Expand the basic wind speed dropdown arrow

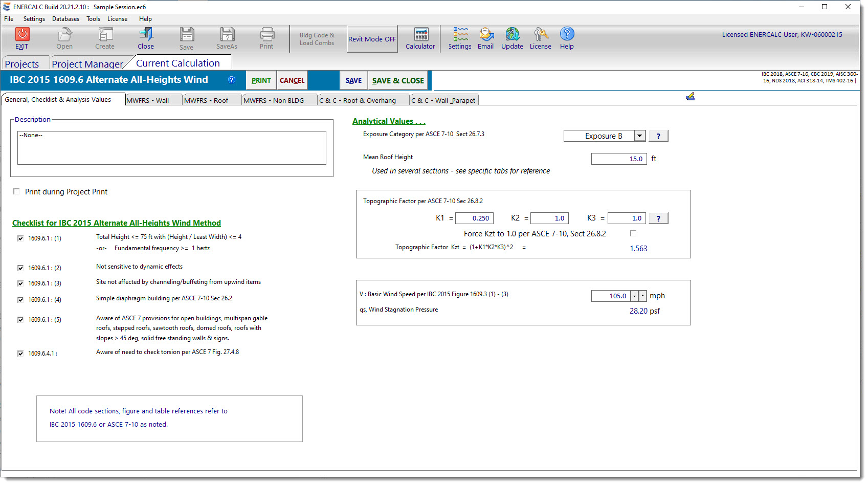[x=634, y=296]
